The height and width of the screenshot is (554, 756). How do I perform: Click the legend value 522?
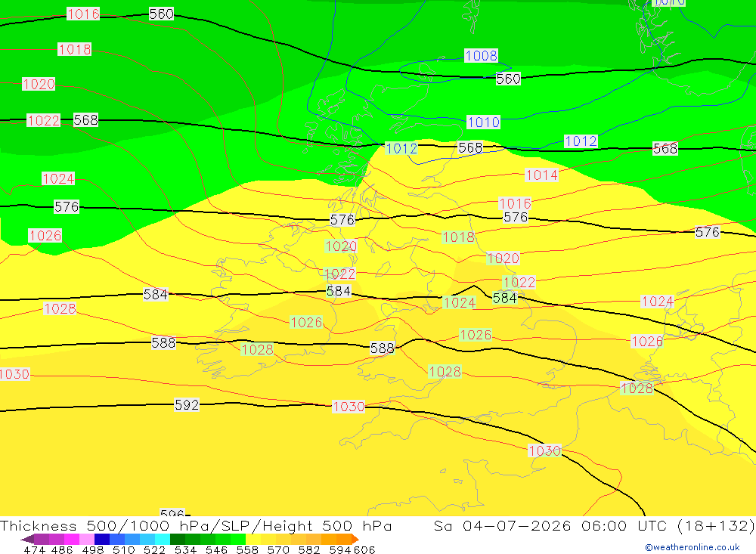click(x=154, y=549)
